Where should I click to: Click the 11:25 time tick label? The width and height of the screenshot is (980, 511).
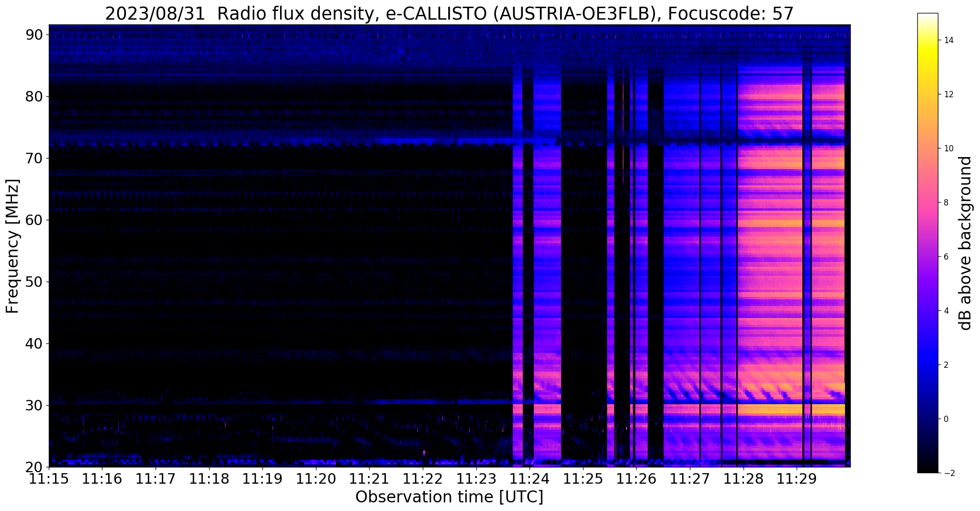click(x=583, y=479)
